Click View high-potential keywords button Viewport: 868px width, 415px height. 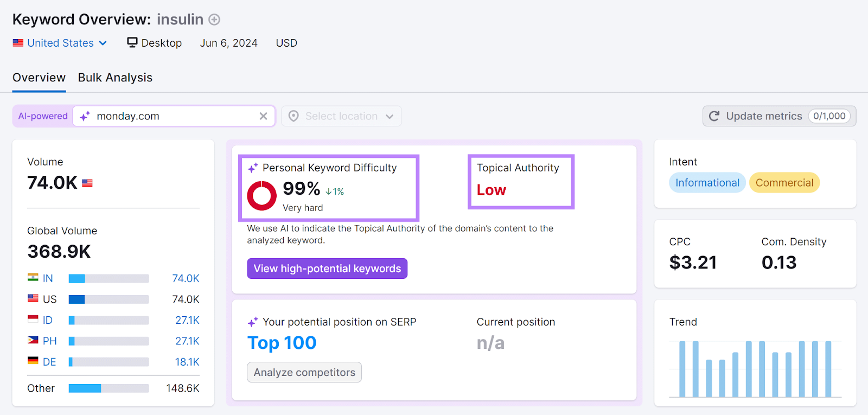tap(327, 269)
